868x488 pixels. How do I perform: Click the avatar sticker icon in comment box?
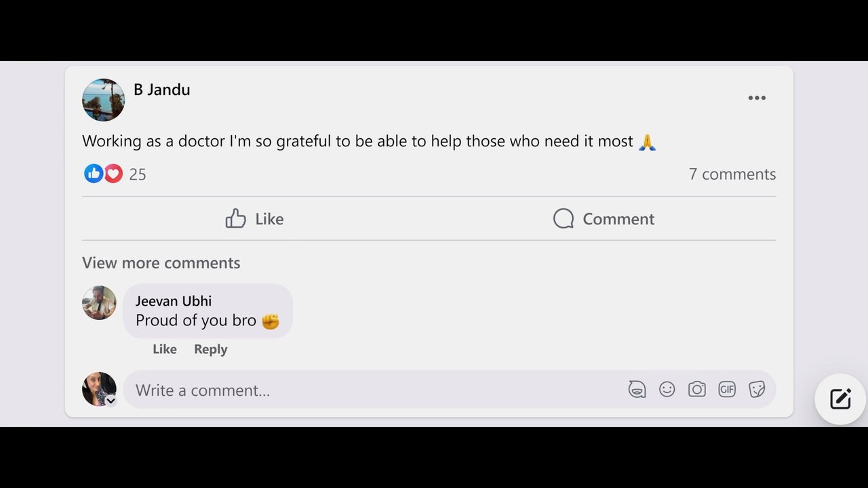coord(637,389)
